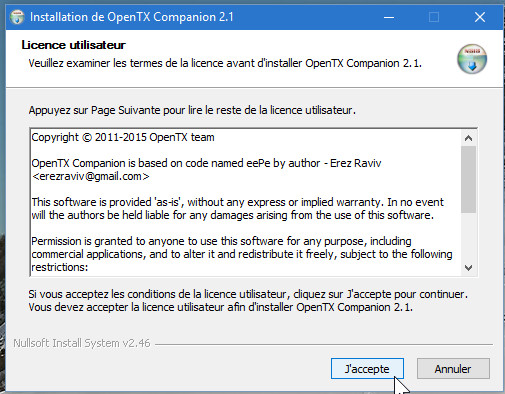Click the 'Appuyez sur Page Suivante' instruction text
This screenshot has height=394, width=505.
point(192,110)
